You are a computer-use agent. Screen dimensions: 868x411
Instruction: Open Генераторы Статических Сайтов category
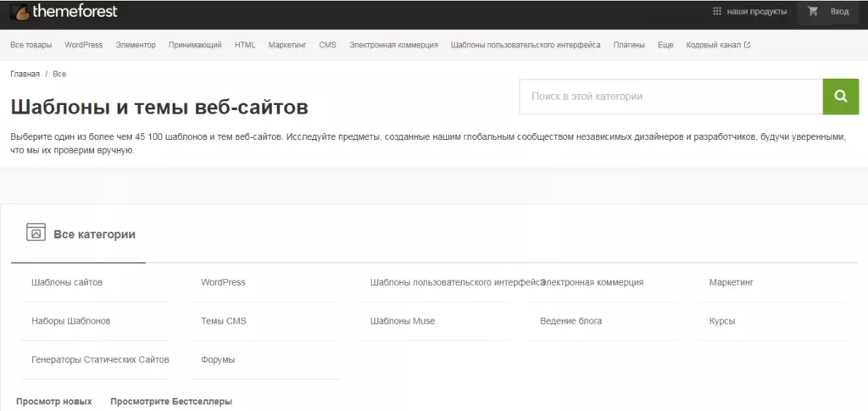point(100,360)
